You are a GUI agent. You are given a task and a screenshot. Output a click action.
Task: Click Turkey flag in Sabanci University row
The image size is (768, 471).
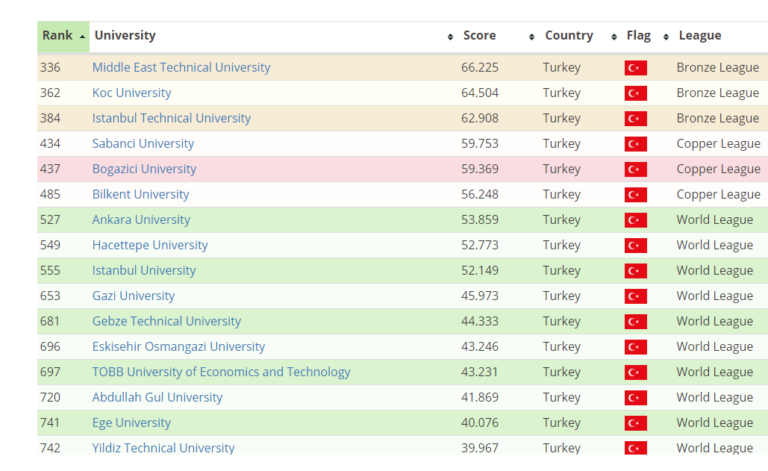pos(635,144)
